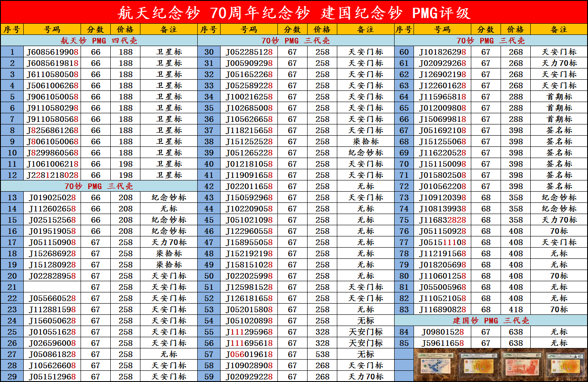Select serial number J60856199​08

click(x=52, y=52)
